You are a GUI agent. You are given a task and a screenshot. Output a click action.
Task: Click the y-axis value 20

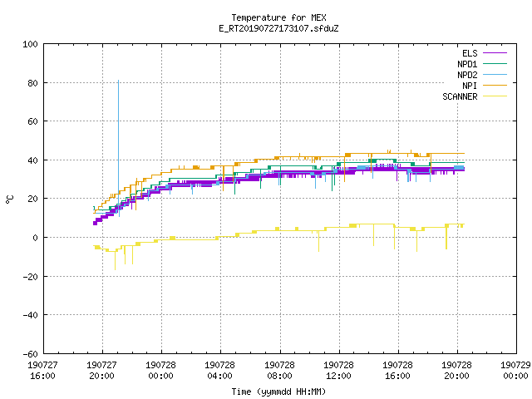33,199
